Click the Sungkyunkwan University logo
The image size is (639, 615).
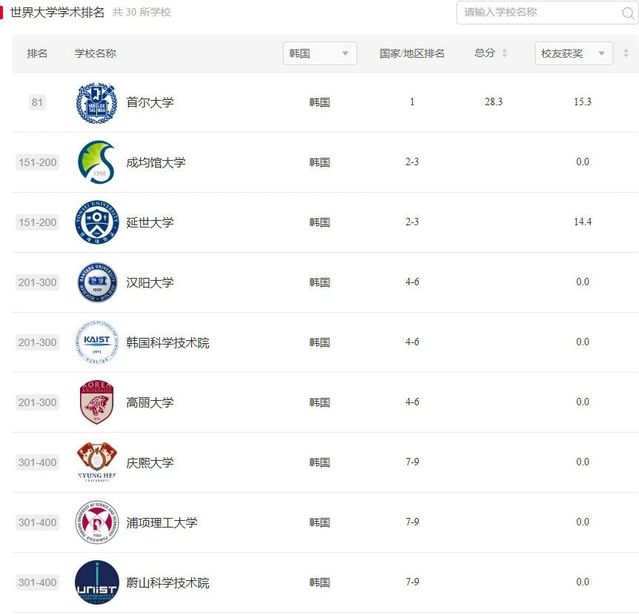tap(97, 162)
